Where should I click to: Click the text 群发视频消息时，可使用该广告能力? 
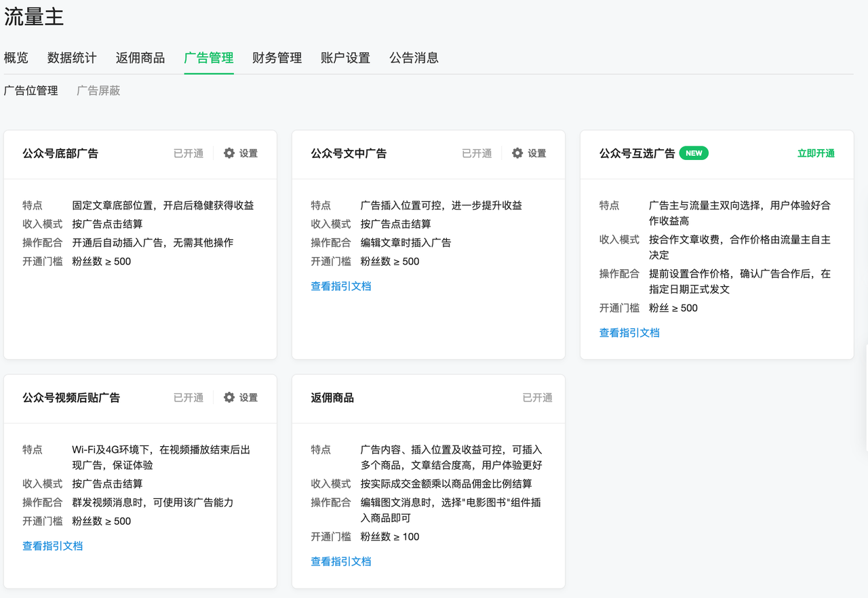pos(153,502)
